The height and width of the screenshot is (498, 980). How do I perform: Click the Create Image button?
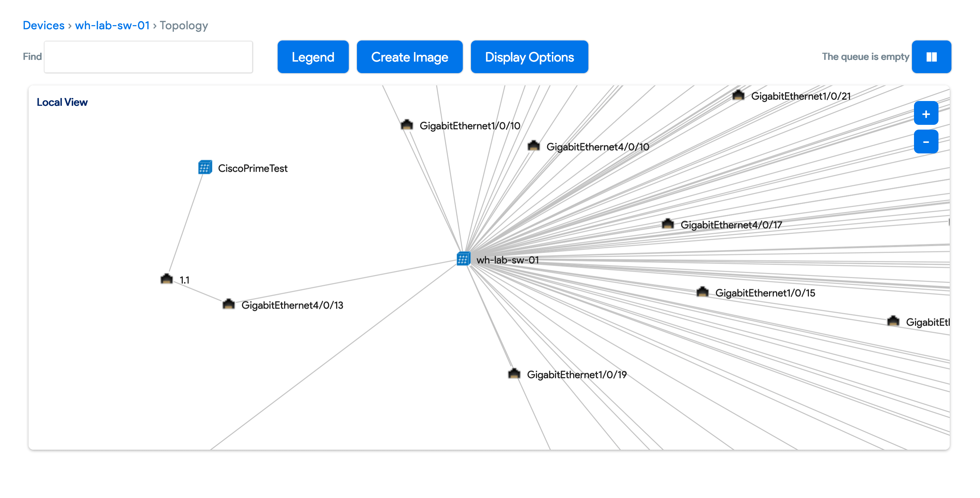click(409, 57)
